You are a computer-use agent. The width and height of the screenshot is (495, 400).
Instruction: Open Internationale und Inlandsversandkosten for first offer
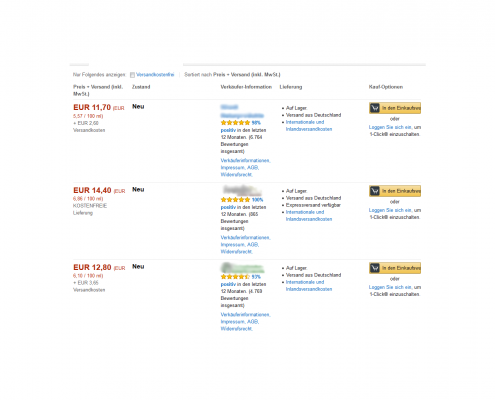point(309,126)
